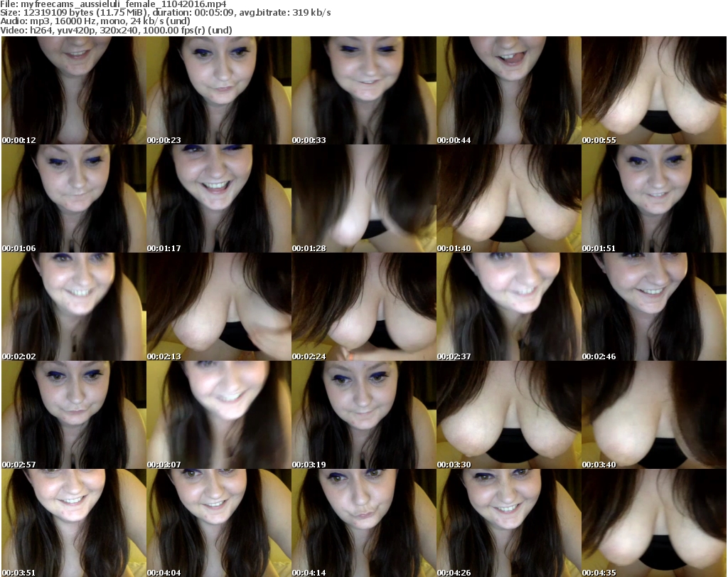Choose the frame stamped 00:01:51
This screenshot has height=577, width=728.
pos(654,198)
